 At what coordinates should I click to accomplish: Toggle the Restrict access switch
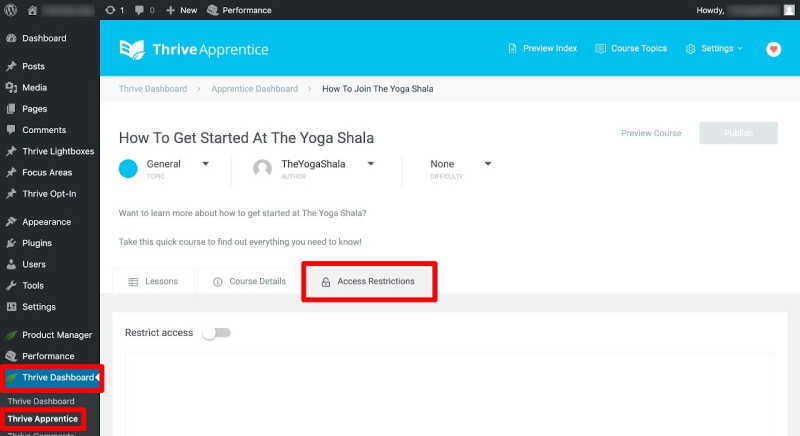coord(216,333)
